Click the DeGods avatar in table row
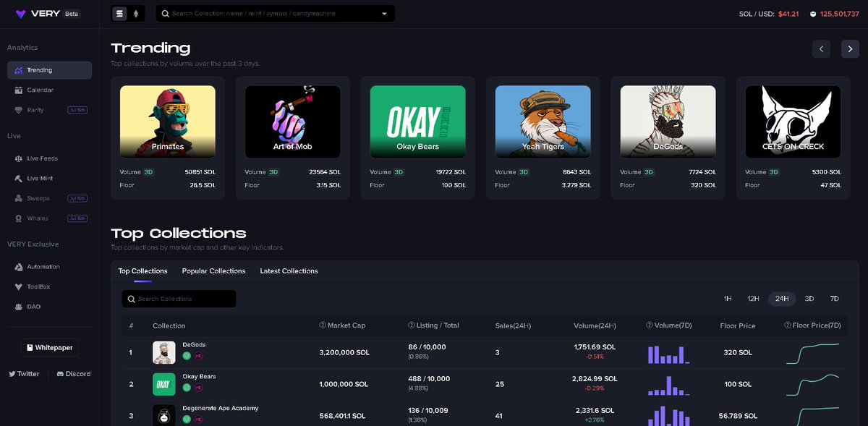 pyautogui.click(x=163, y=352)
